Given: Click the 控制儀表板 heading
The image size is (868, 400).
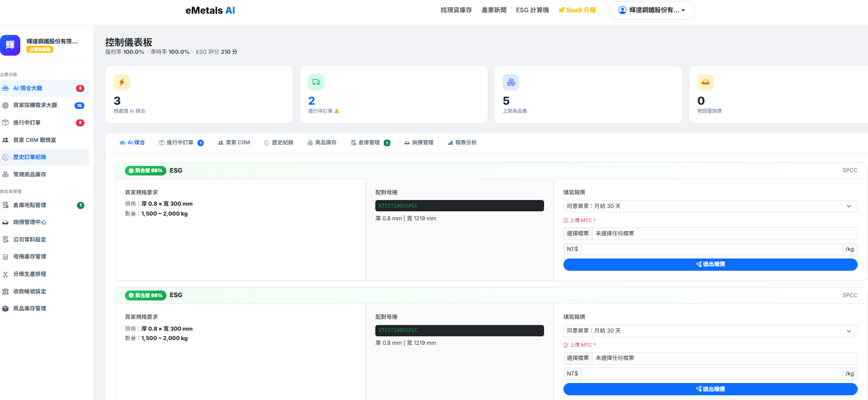Looking at the screenshot, I should point(129,42).
